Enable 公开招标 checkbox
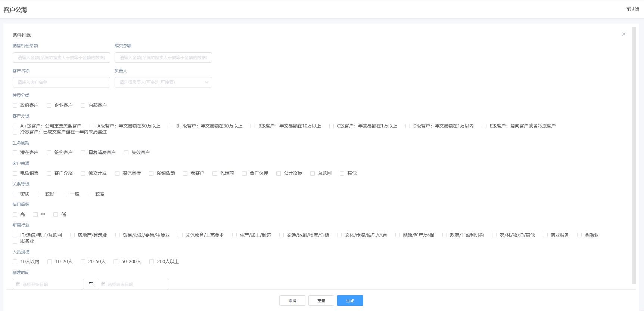The width and height of the screenshot is (644, 311). coord(279,173)
